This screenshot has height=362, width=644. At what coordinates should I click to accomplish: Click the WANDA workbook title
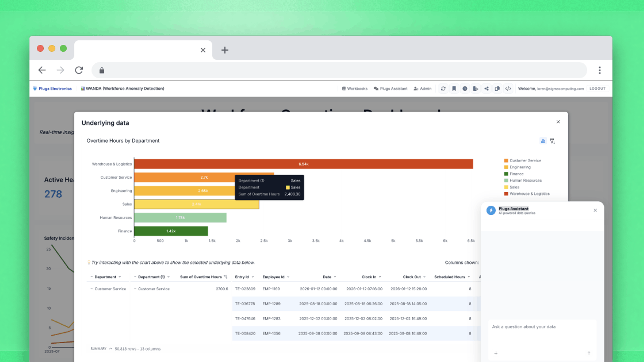tap(122, 88)
